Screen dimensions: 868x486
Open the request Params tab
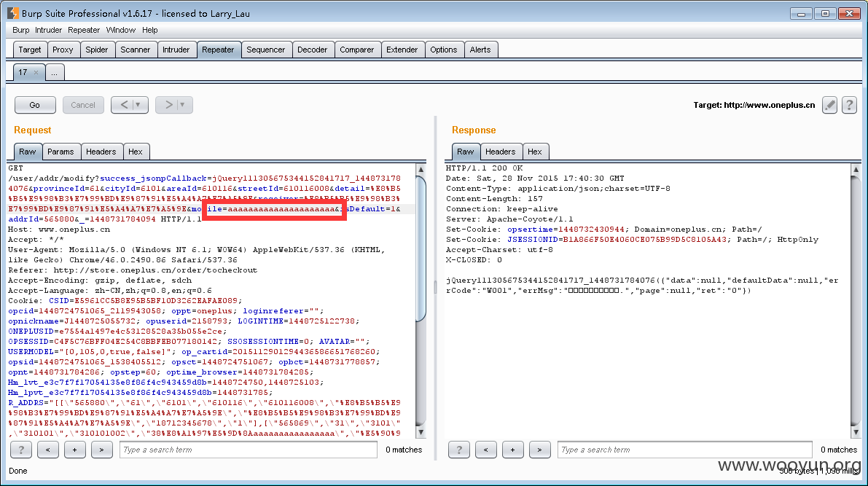pyautogui.click(x=61, y=151)
